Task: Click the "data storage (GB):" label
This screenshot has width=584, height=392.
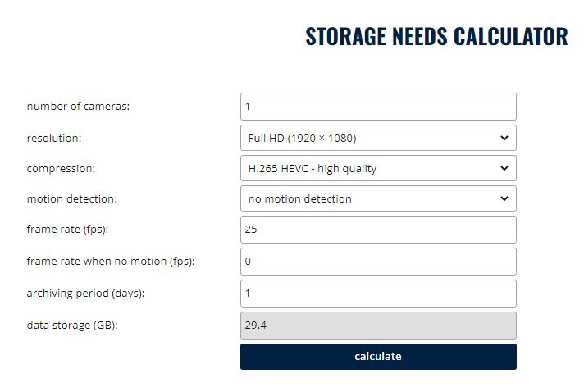Action: point(72,326)
